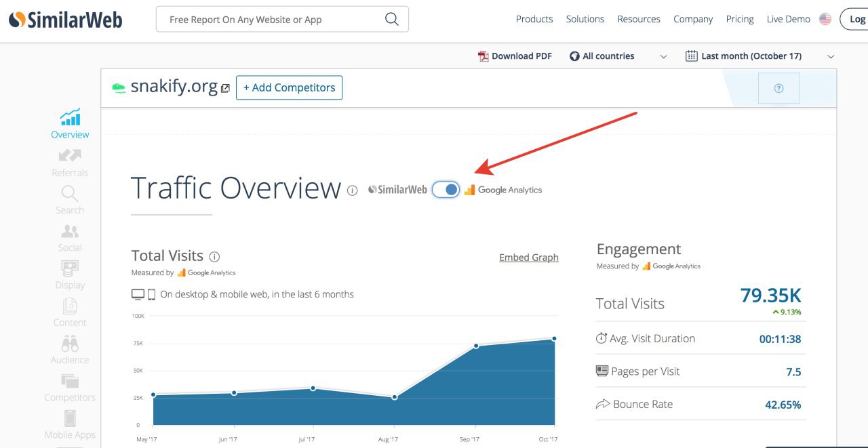This screenshot has width=868, height=448.
Task: Click the May '17 data point on graph
Action: coord(153,394)
